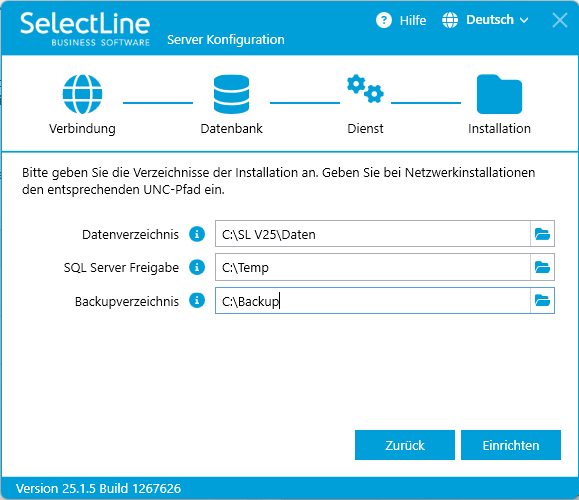Show info for Datenverzeichnis
This screenshot has width=579, height=500.
coord(197,234)
